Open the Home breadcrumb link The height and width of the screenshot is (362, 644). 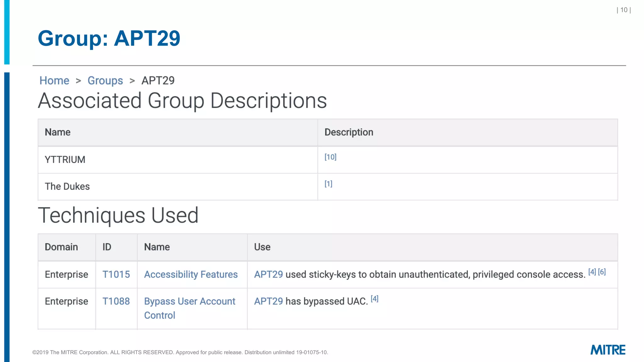54,81
